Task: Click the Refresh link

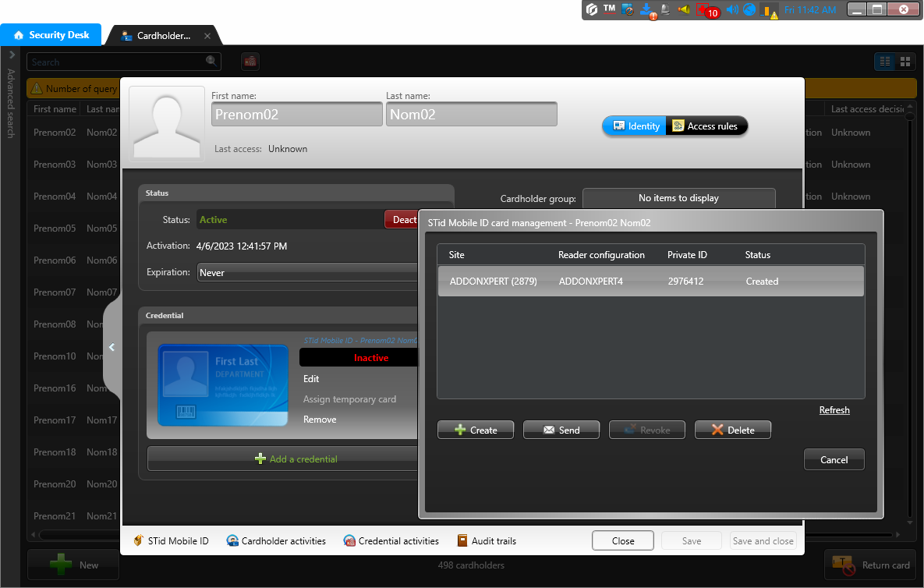Action: tap(834, 410)
